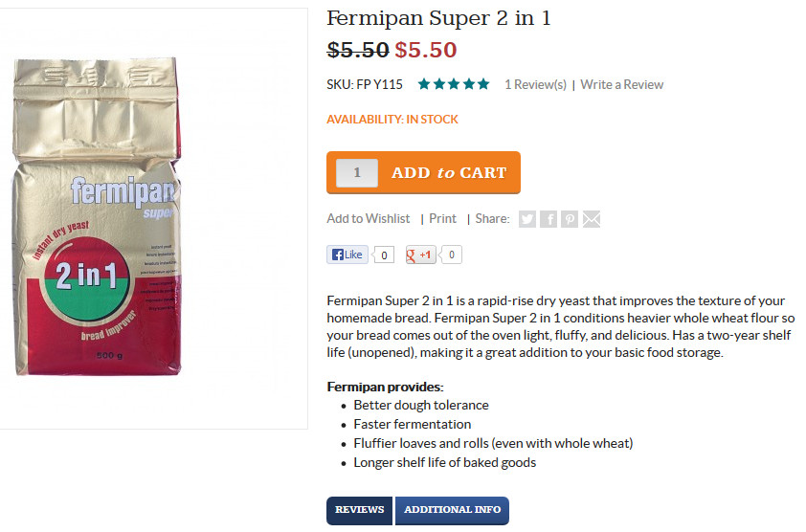Share product on Facebook icon
806x532 pixels.
click(x=549, y=219)
